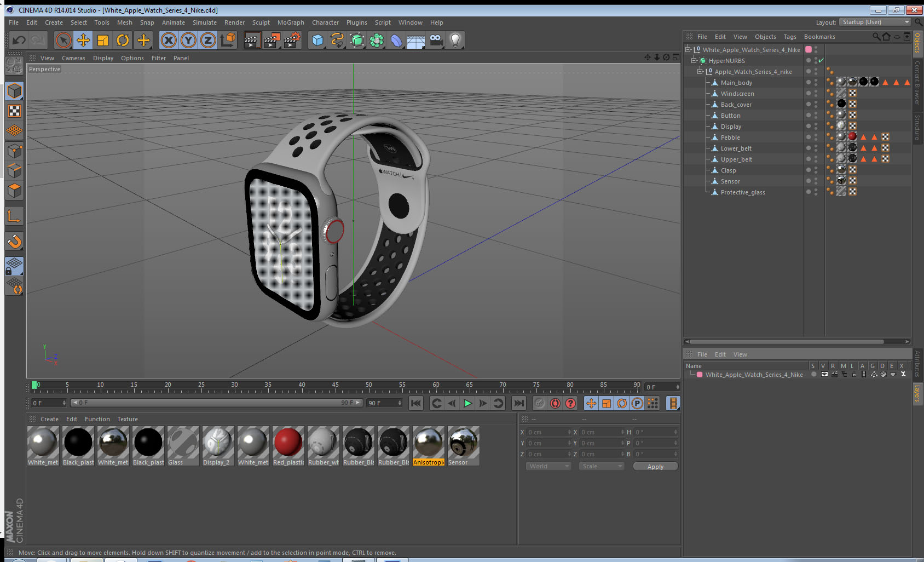This screenshot has width=924, height=562.
Task: Render the active view
Action: coord(251,40)
